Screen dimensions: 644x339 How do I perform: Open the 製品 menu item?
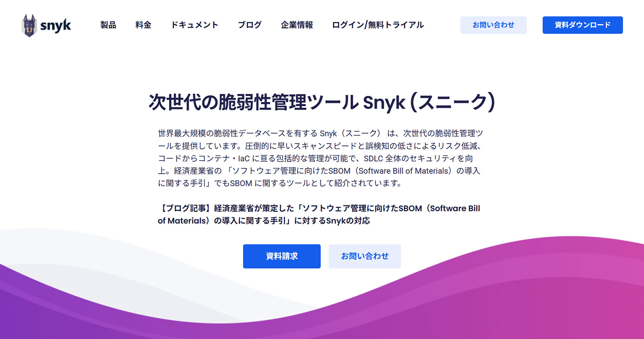click(108, 25)
